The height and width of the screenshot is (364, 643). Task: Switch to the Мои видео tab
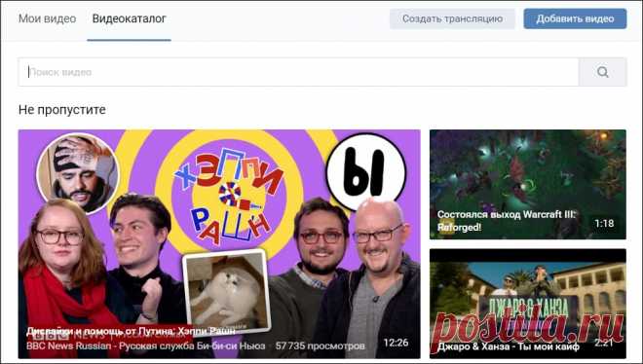47,18
